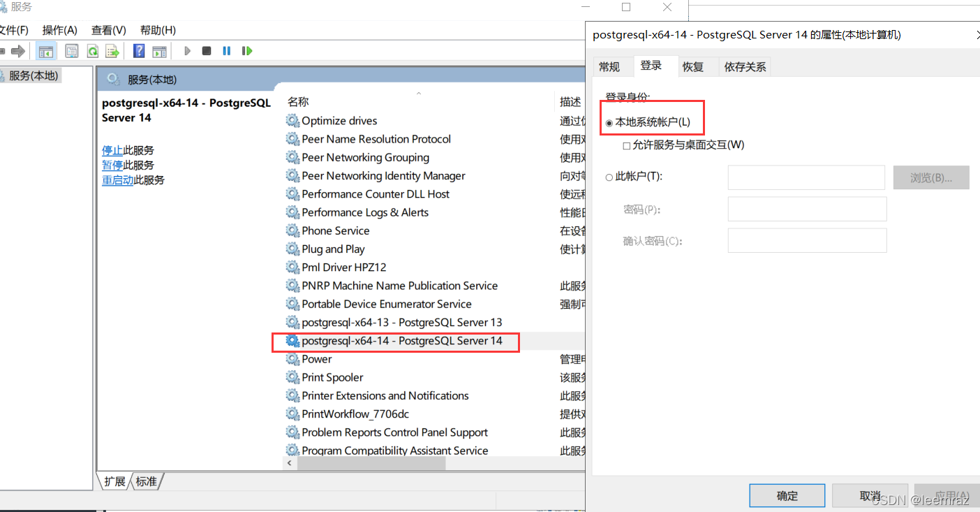Select Performance Counter DLL Host name
The height and width of the screenshot is (512, 980).
tap(376, 194)
